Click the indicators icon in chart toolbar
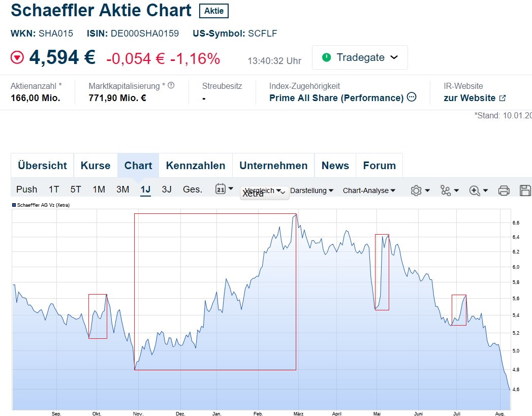The width and height of the screenshot is (532, 416). (445, 190)
